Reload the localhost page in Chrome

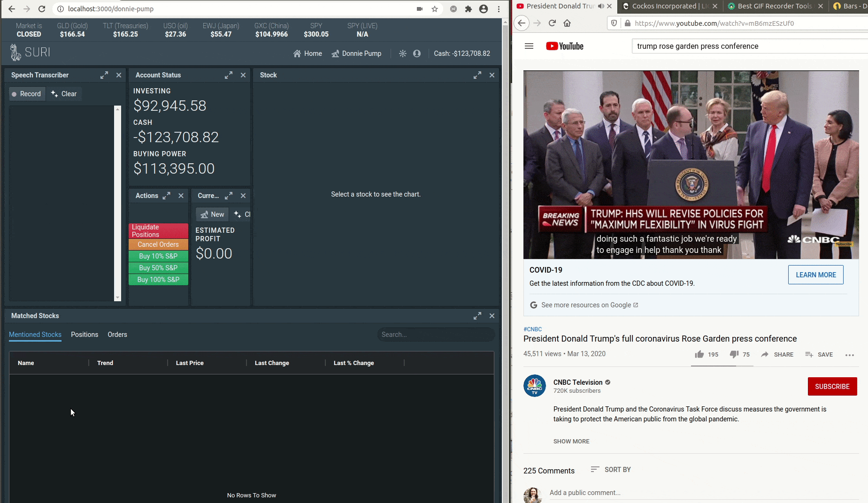(42, 9)
